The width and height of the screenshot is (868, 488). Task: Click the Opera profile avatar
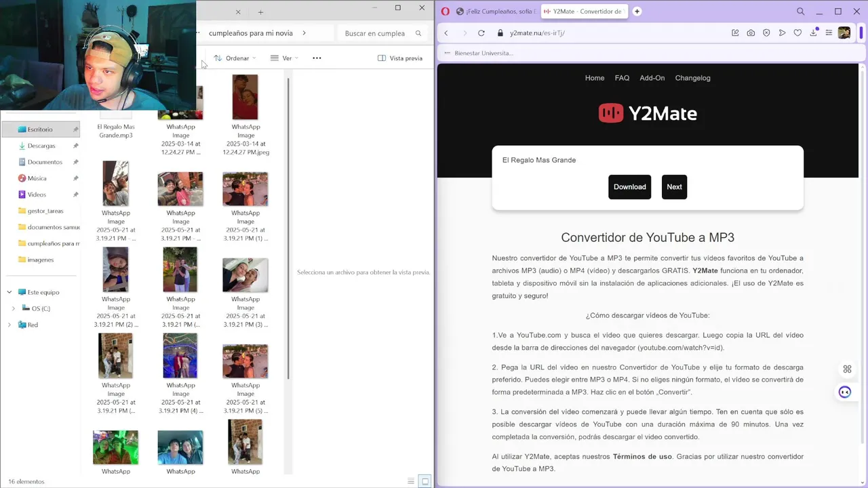click(x=844, y=33)
